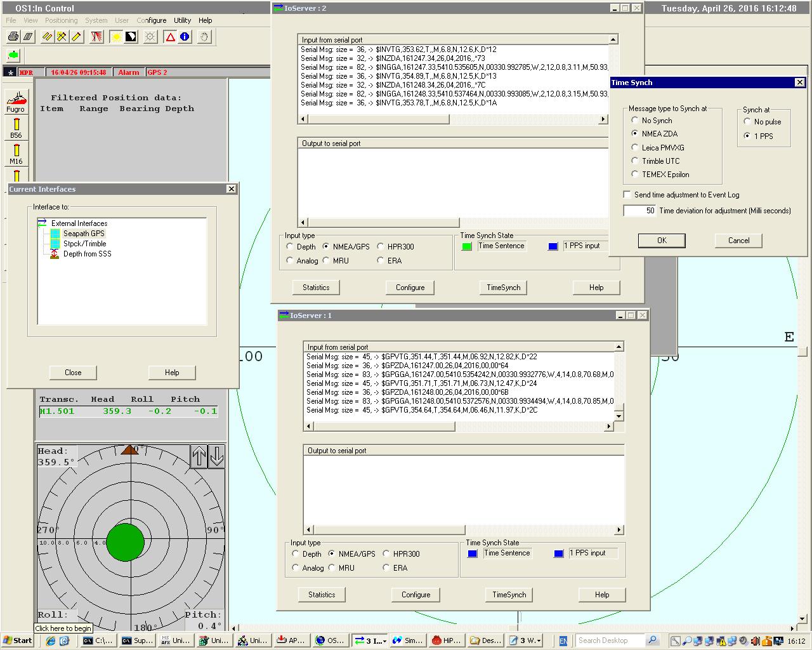Click Statistics button in IoServer 1
This screenshot has height=650, width=812.
point(322,595)
